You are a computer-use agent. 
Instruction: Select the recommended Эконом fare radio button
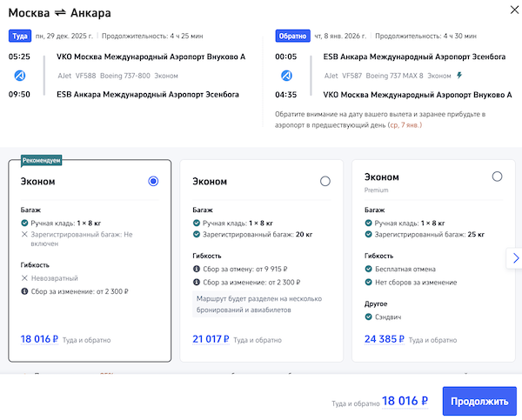click(153, 181)
